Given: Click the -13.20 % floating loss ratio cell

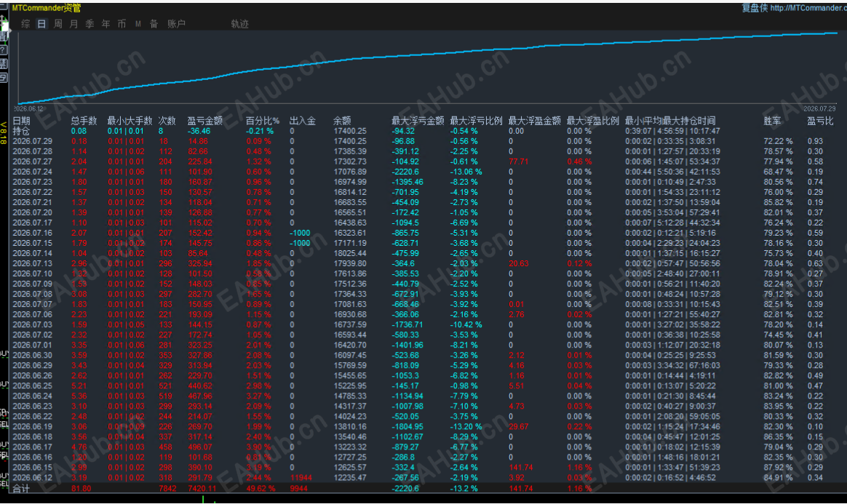Looking at the screenshot, I should 466,426.
